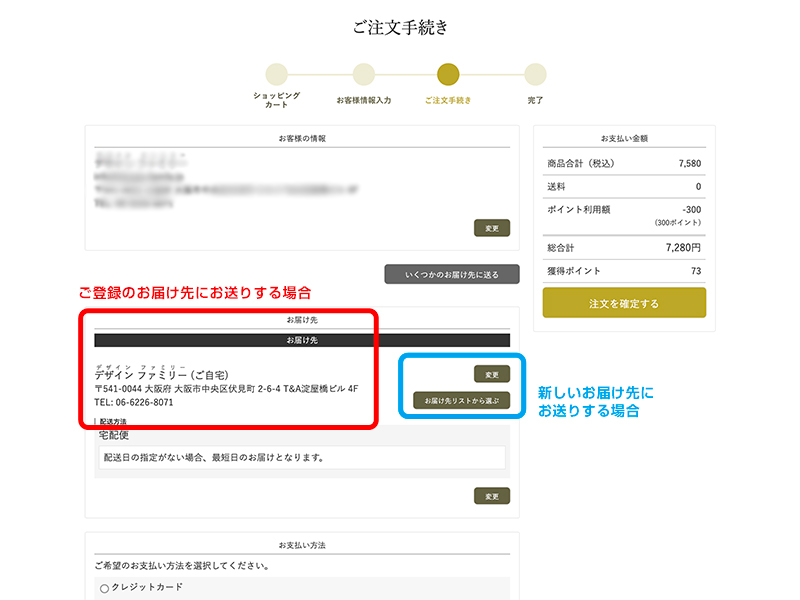Click the 獲得ポイント row in payment summary
This screenshot has width=800, height=600.
point(624,271)
